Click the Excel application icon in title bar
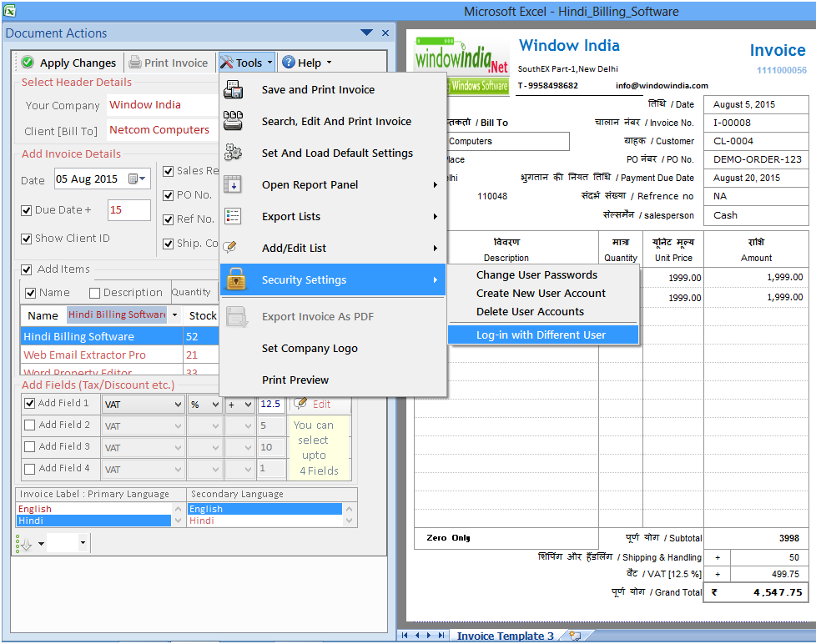The width and height of the screenshot is (816, 644). [x=9, y=10]
